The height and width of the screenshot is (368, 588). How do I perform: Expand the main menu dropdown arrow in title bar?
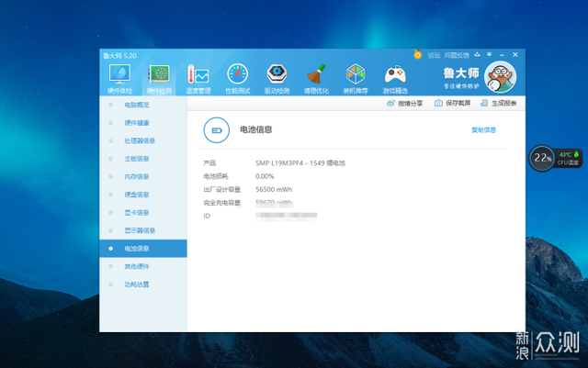489,55
